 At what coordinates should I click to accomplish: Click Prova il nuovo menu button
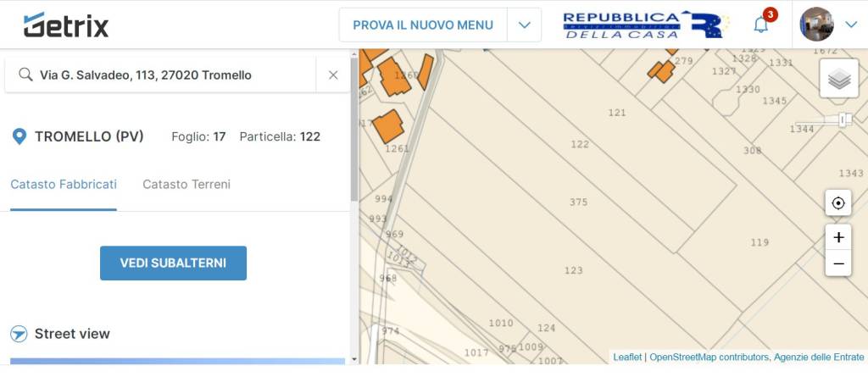point(423,25)
